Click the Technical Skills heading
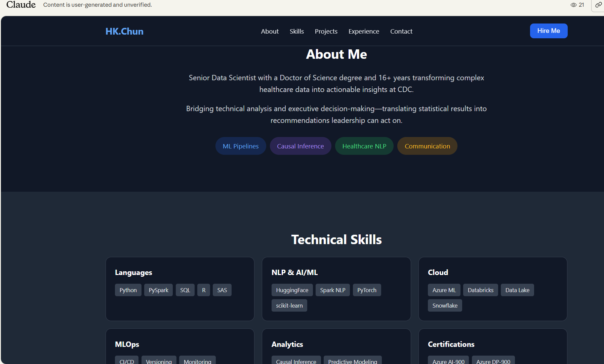 [336, 240]
